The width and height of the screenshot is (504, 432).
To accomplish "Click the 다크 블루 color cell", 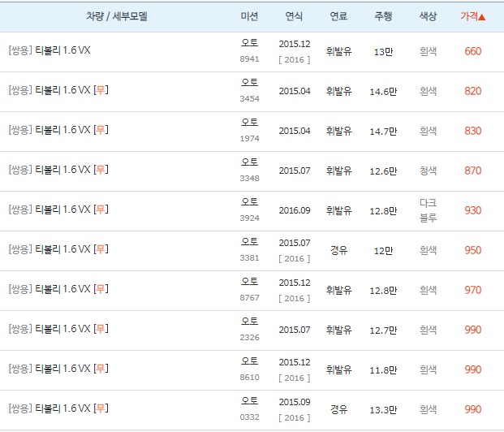I will (428, 210).
